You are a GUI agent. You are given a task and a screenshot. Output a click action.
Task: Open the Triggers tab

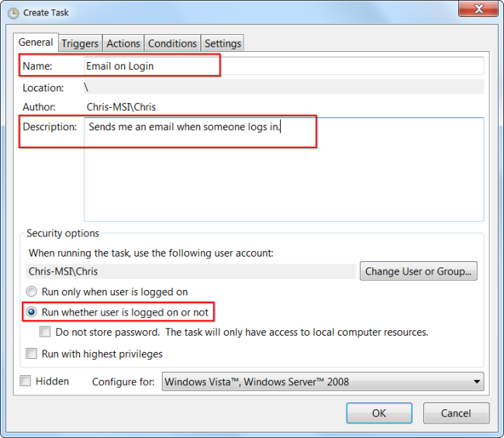[x=80, y=43]
